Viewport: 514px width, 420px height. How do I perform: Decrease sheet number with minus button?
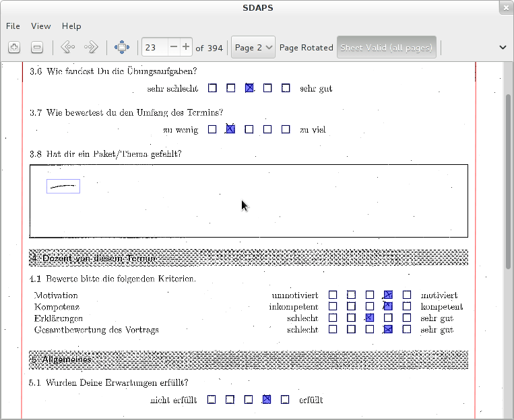pos(174,47)
